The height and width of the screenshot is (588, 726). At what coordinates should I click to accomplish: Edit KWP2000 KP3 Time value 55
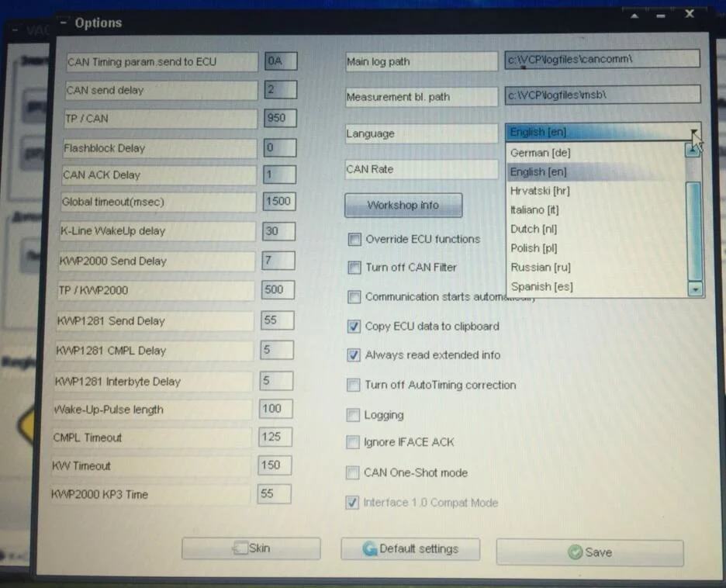pos(275,493)
